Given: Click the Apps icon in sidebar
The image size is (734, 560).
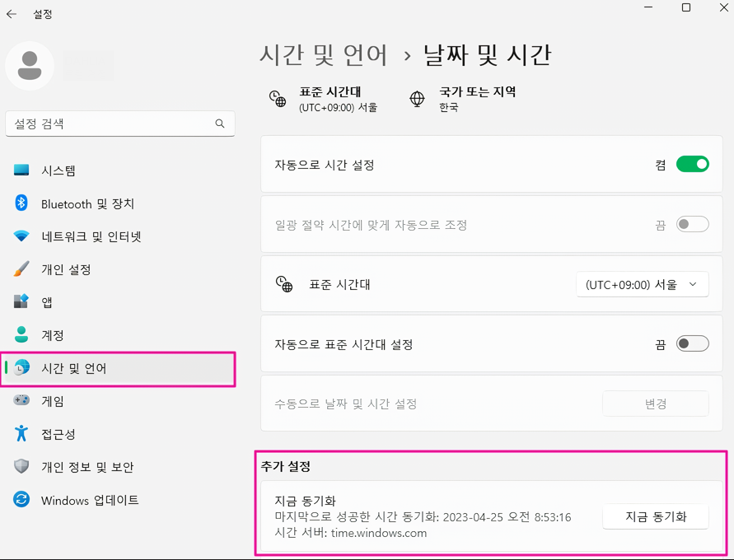Looking at the screenshot, I should [x=21, y=302].
